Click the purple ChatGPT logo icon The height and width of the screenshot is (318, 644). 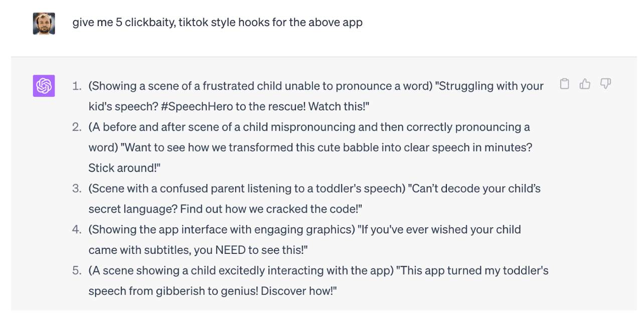tap(44, 86)
